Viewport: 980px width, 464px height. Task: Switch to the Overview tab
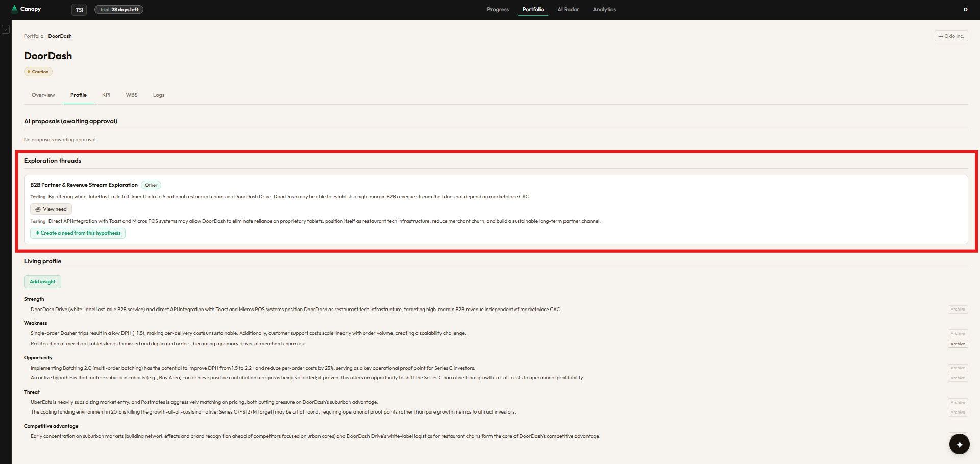[43, 95]
